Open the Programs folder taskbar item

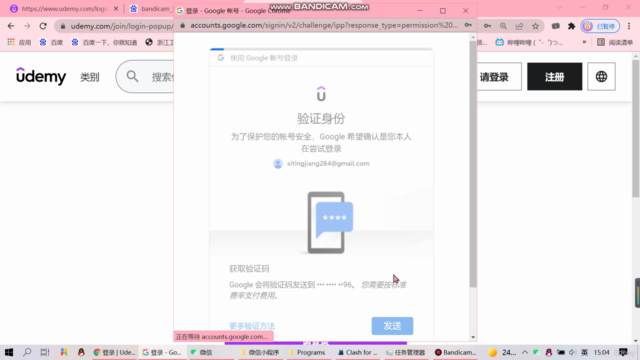coord(308,352)
